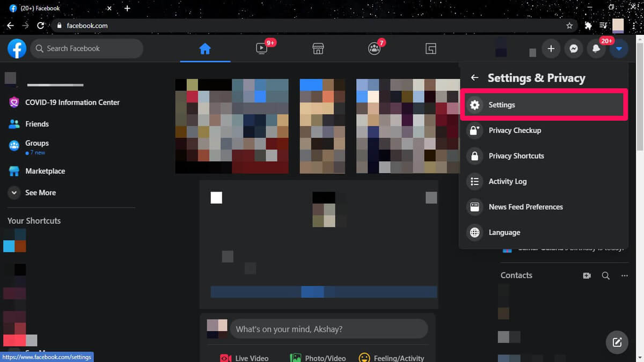Open the Groups icon in top navigation

[374, 49]
